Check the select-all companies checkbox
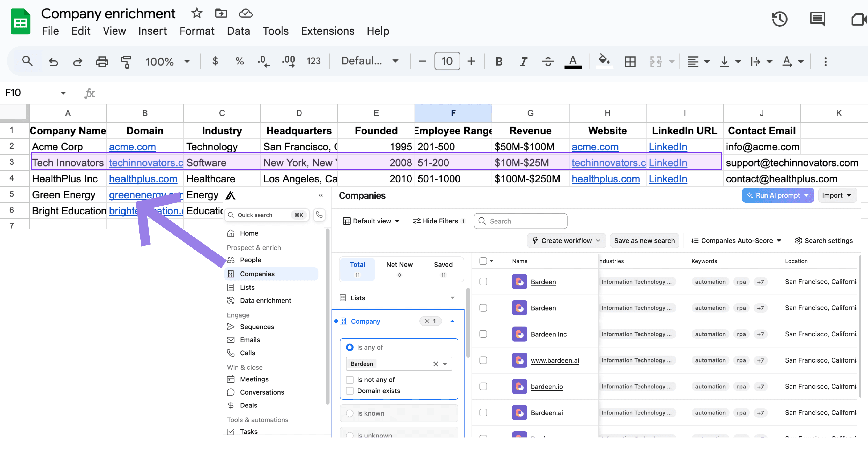This screenshot has height=453, width=868. click(483, 261)
